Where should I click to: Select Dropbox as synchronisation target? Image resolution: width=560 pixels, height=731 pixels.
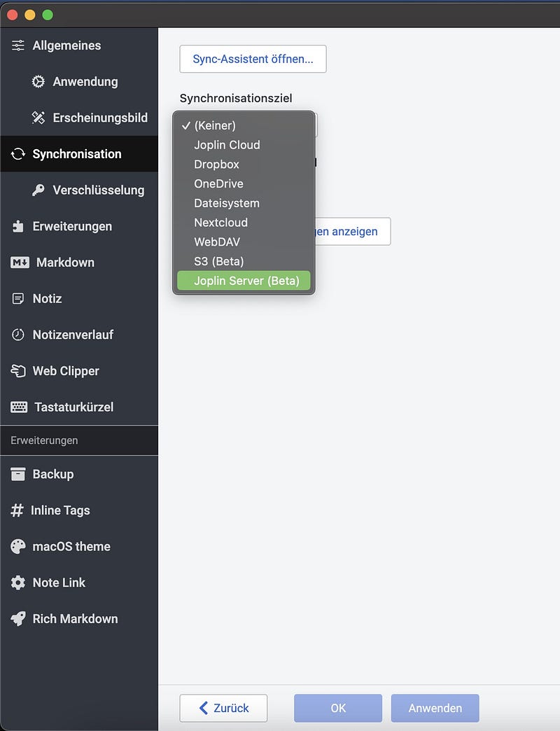tap(244, 164)
